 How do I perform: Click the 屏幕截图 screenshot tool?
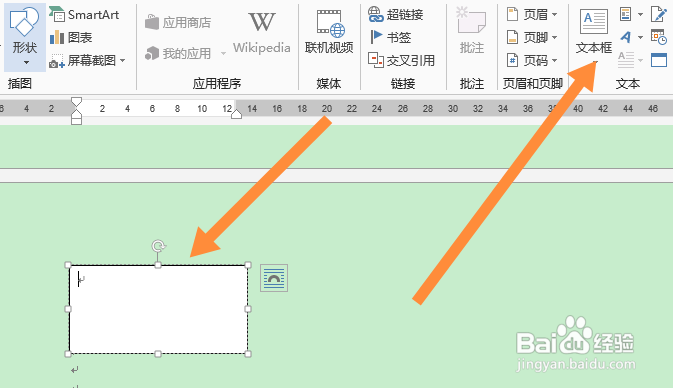click(82, 61)
